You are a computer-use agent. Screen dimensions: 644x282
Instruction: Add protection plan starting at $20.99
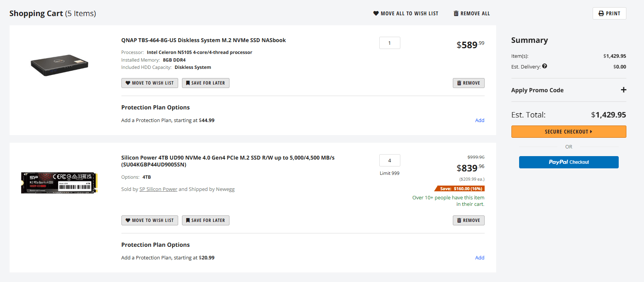479,258
